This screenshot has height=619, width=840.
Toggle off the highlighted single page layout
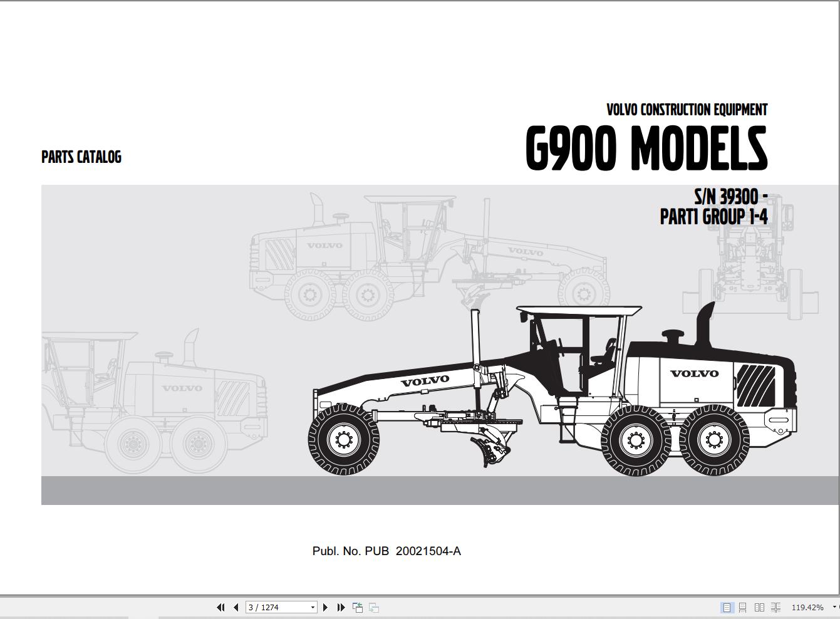[x=727, y=607]
